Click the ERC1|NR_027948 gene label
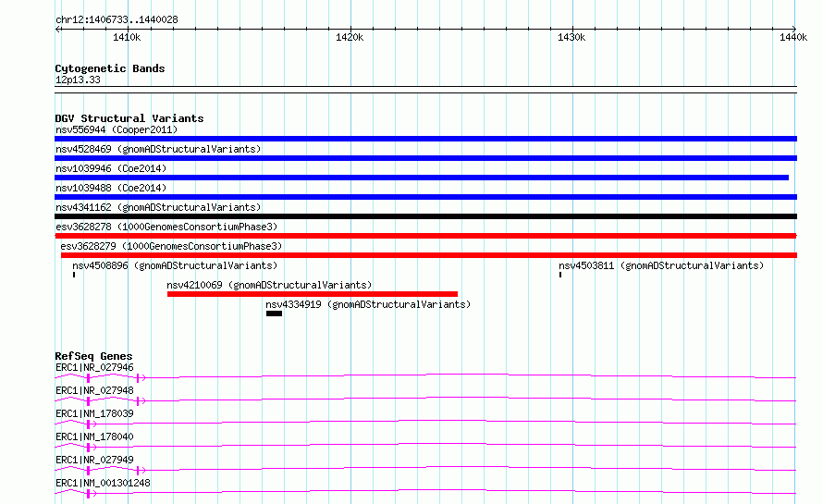Viewport: 823px width, 504px height. click(x=94, y=390)
